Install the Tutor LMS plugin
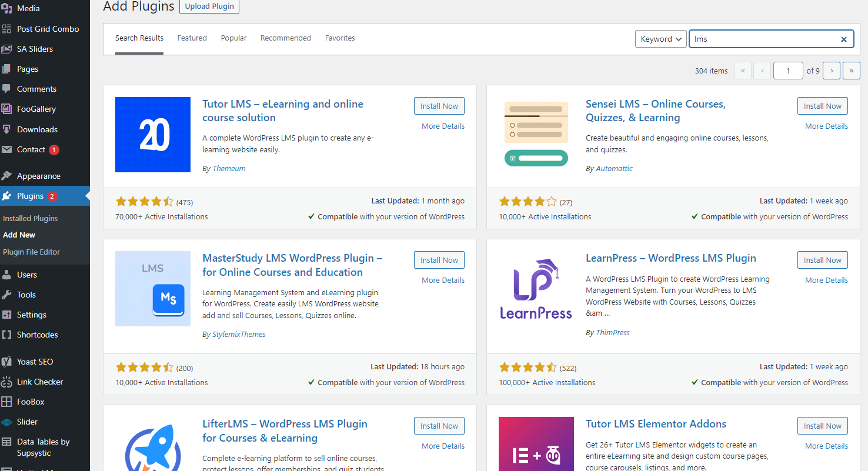Screen dimensions: 868x471 439,106
